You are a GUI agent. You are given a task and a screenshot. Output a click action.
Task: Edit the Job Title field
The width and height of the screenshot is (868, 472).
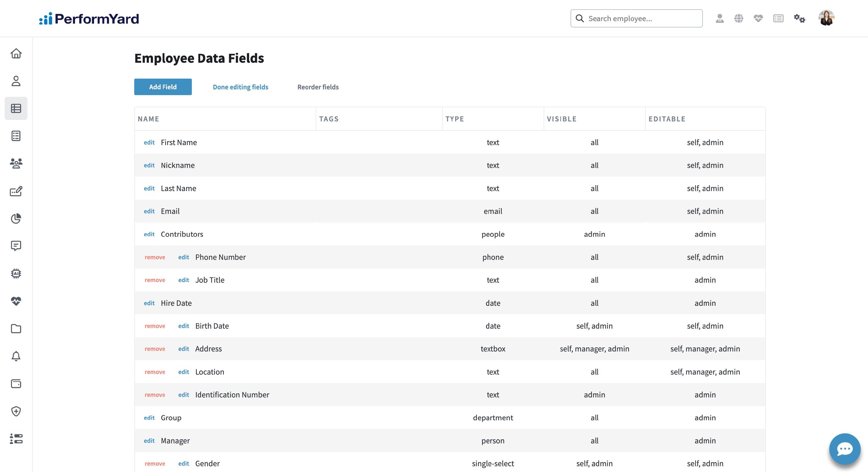[x=183, y=280]
